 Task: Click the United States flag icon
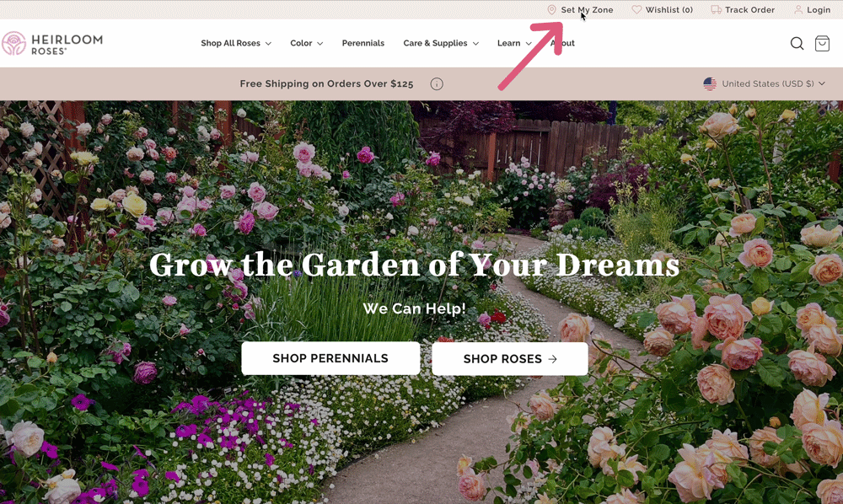pyautogui.click(x=710, y=83)
